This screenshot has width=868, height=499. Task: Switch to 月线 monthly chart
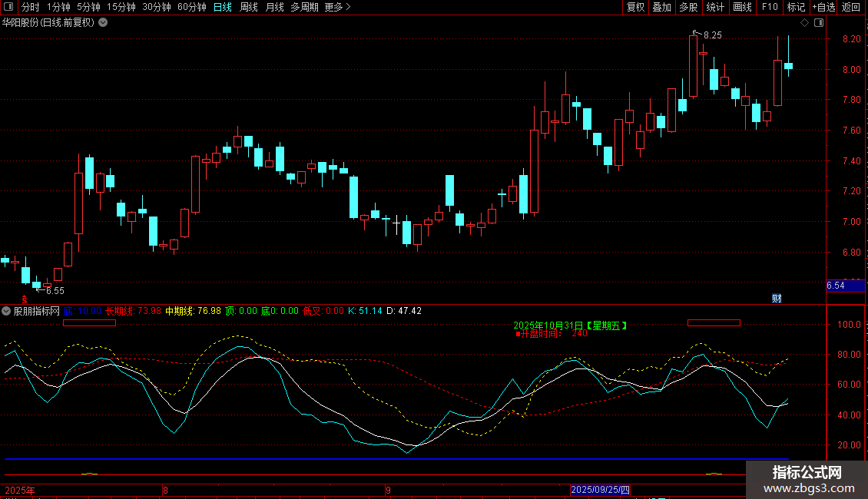pyautogui.click(x=274, y=7)
